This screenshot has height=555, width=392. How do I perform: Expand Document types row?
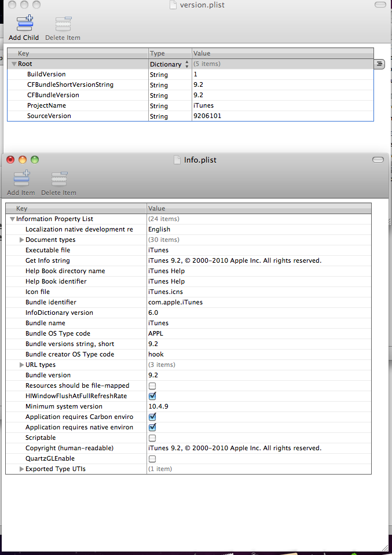coord(21,240)
